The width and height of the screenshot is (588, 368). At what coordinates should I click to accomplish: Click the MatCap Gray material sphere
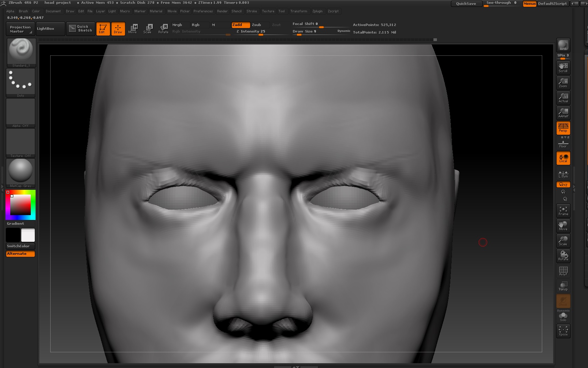pos(21,171)
